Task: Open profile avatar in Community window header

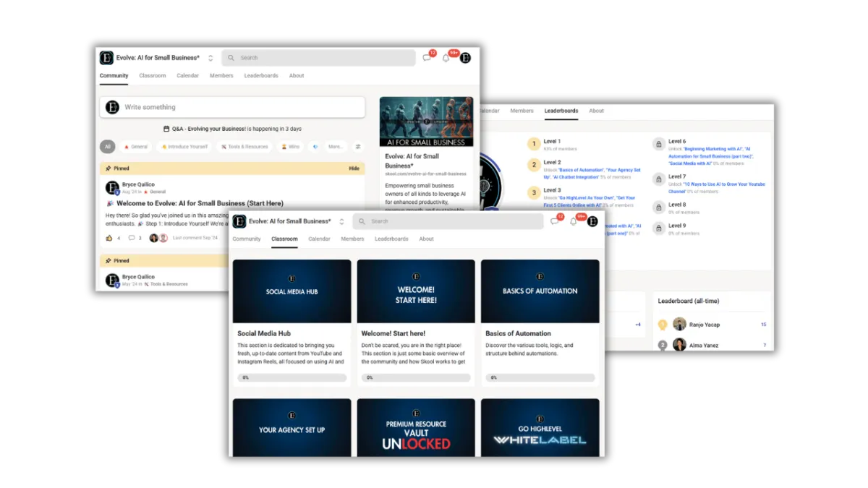Action: (x=465, y=58)
